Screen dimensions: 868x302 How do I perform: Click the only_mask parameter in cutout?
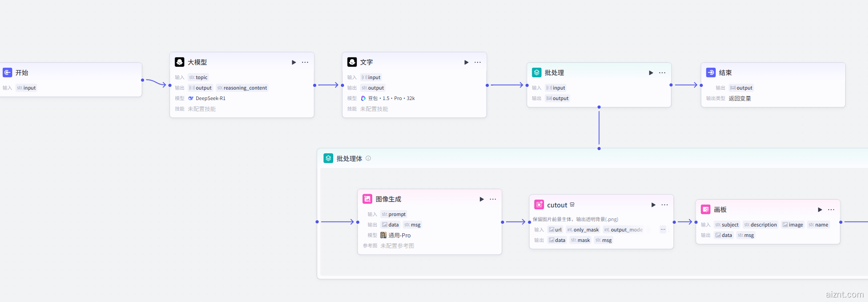tap(583, 230)
